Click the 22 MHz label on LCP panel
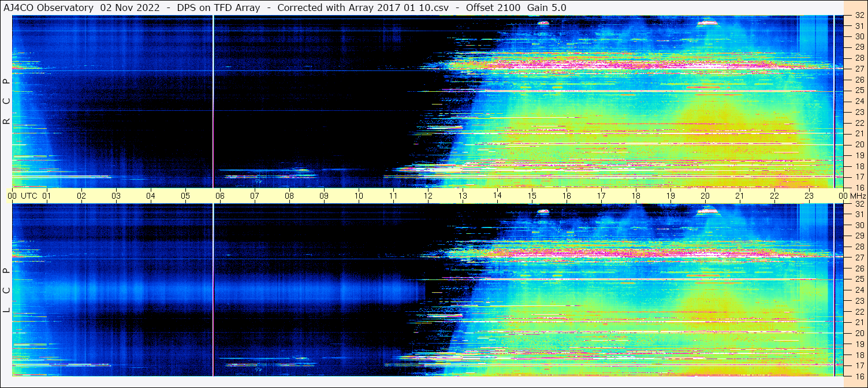868x388 pixels. click(x=859, y=312)
